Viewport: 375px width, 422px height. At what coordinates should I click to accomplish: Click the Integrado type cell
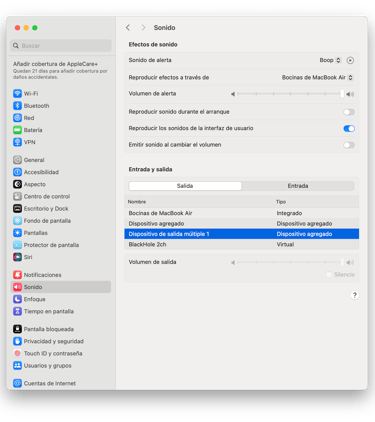click(289, 213)
